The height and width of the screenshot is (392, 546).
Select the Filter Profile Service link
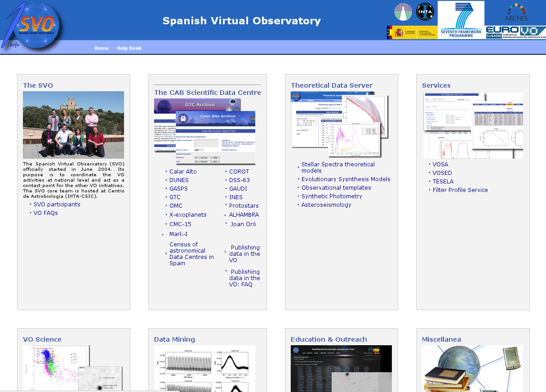460,190
